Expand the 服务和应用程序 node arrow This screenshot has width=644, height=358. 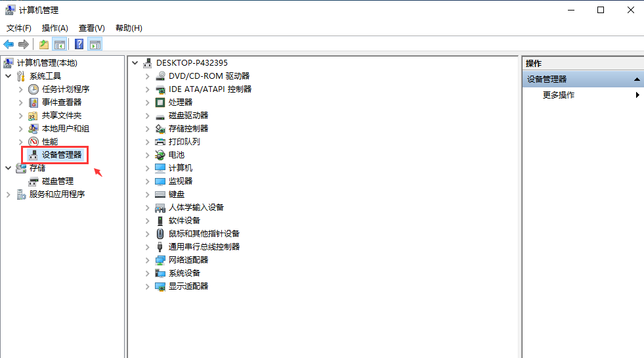pyautogui.click(x=9, y=194)
